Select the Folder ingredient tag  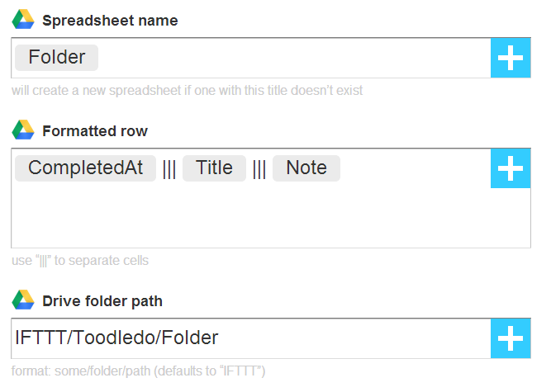(56, 58)
